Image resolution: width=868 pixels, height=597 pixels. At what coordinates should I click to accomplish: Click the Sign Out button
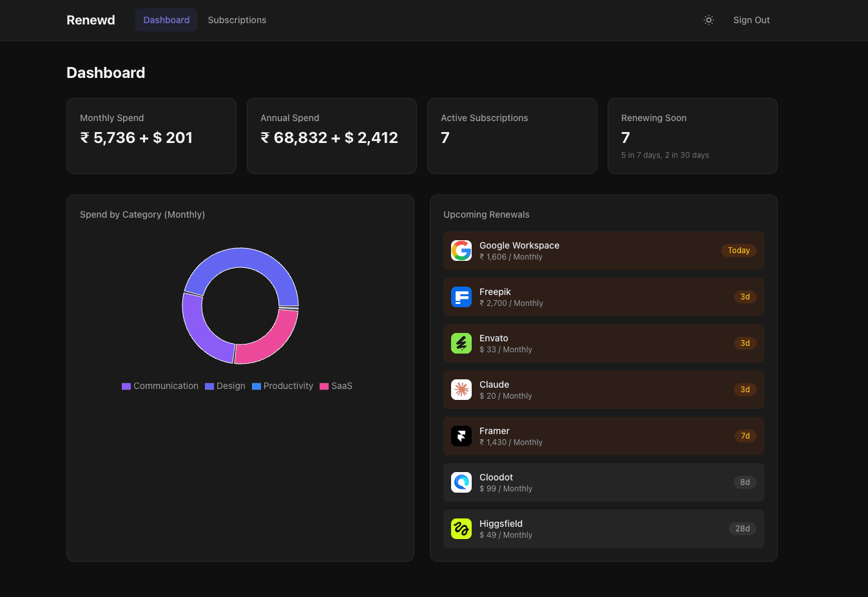[751, 20]
